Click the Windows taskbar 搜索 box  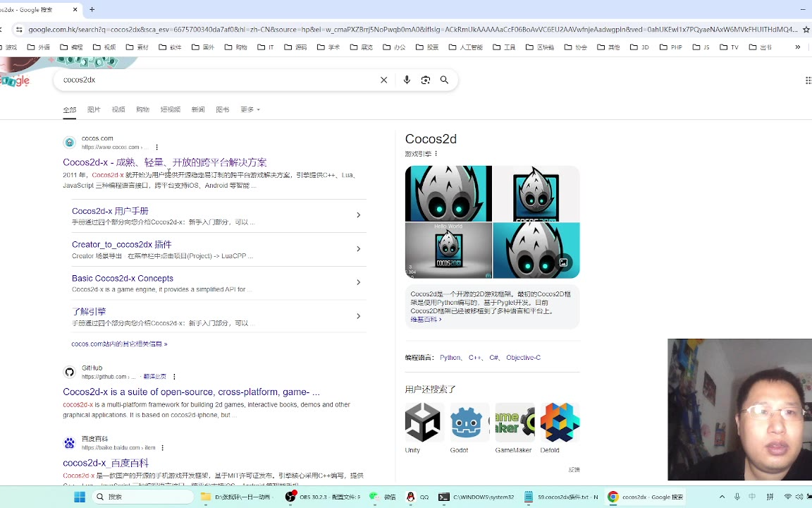(x=144, y=497)
